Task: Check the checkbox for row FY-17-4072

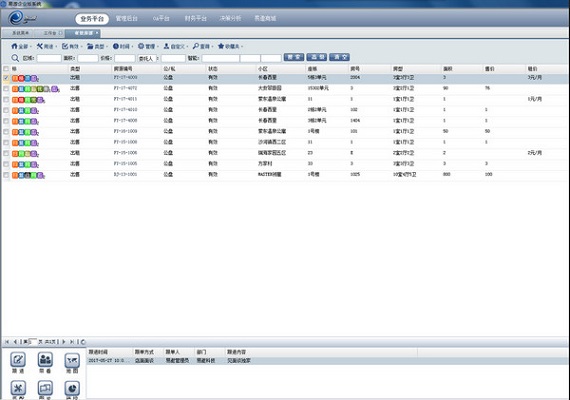Action: [6, 89]
